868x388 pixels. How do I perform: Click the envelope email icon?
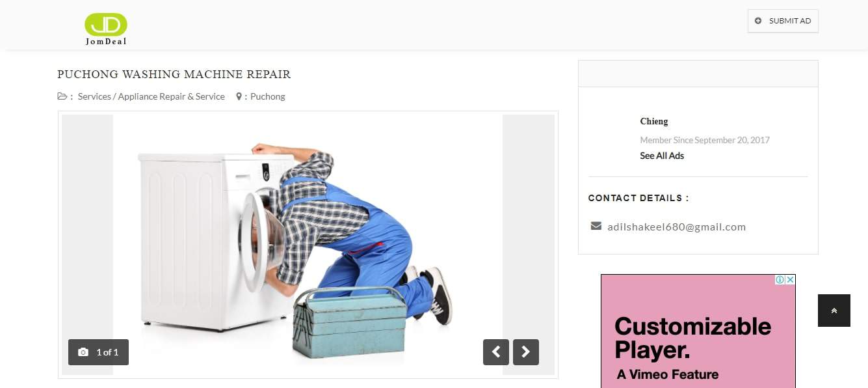596,226
